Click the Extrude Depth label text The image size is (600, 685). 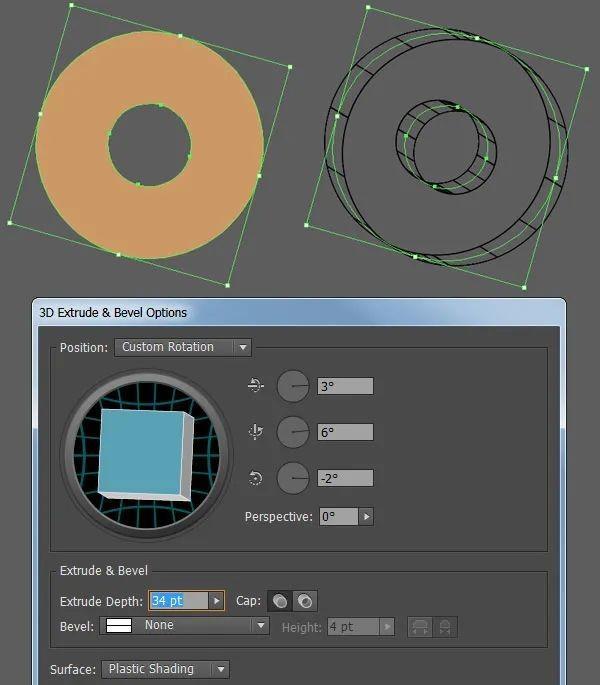(101, 602)
